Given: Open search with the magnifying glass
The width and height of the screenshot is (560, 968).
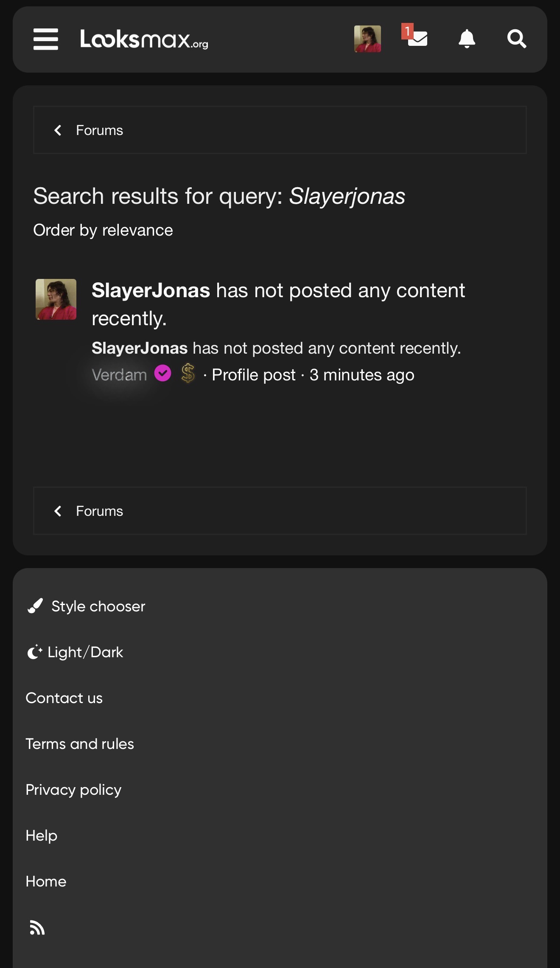Looking at the screenshot, I should click(x=517, y=39).
